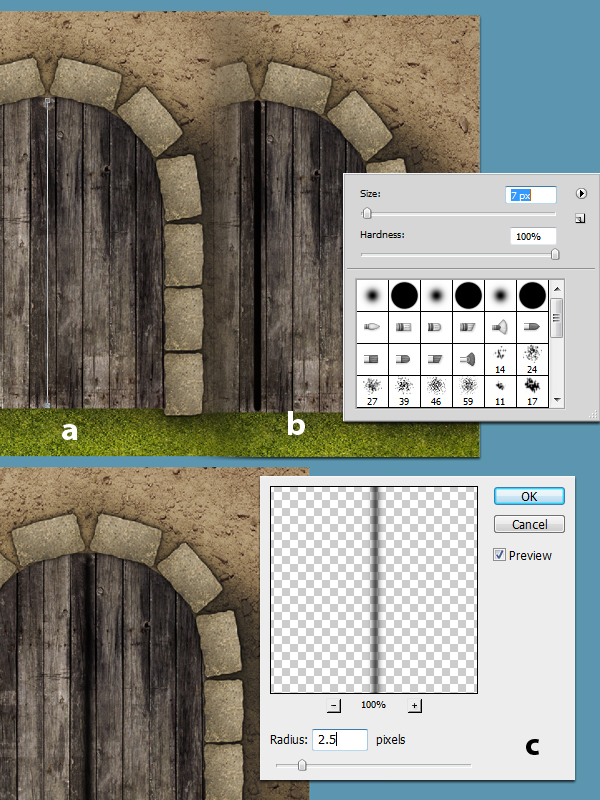Select the Flat Blunt bristle brush preset
This screenshot has height=800, width=600.
coord(372,359)
